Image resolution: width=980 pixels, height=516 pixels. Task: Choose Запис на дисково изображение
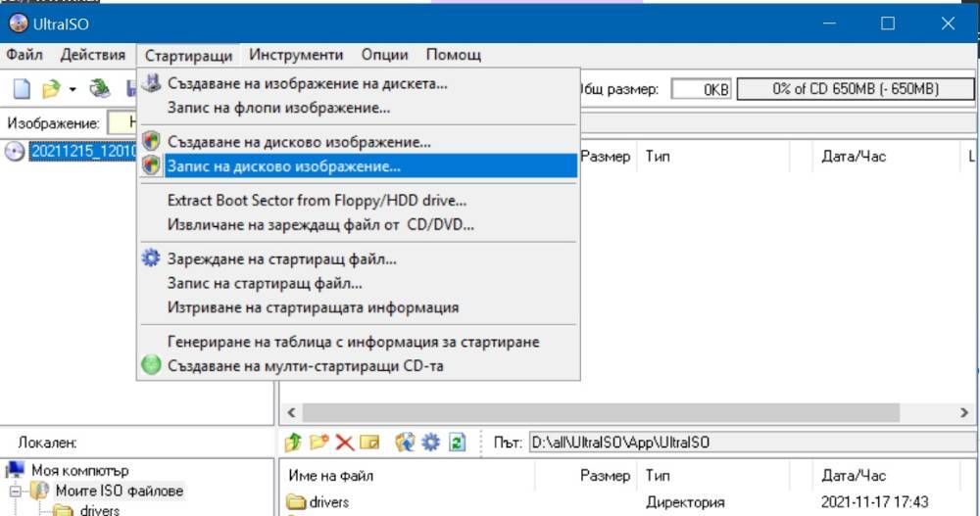[358, 166]
